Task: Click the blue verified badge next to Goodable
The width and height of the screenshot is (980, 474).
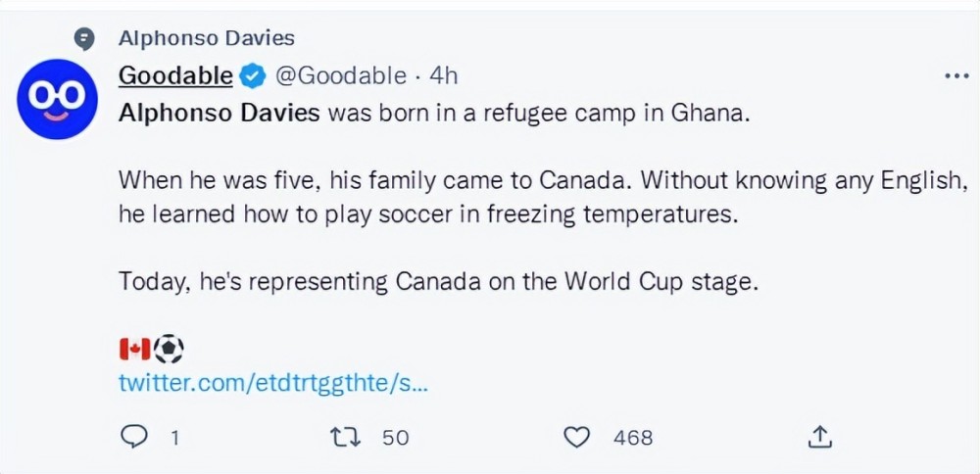Action: [253, 75]
